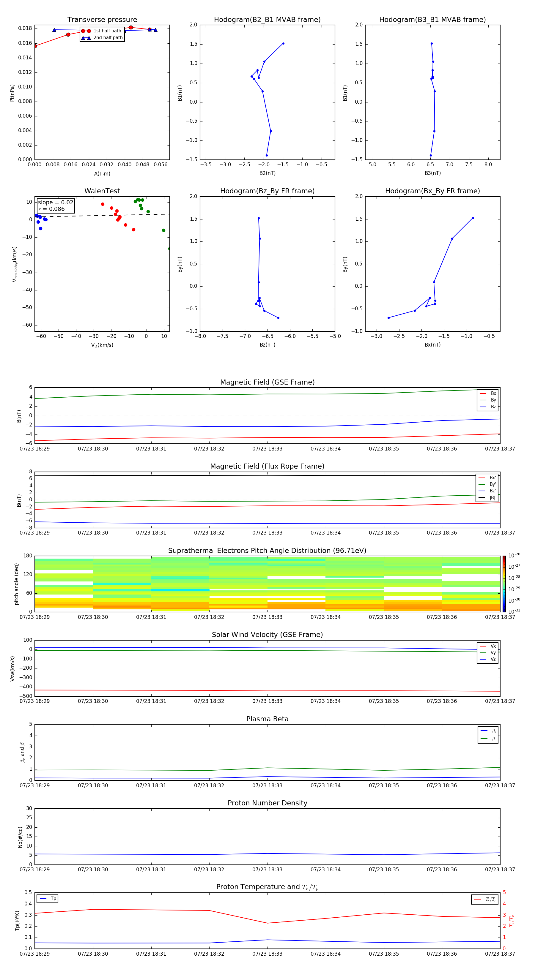
Task: Click "07/23 18:37" tick under Plasma Beta plot
Action: pos(500,785)
